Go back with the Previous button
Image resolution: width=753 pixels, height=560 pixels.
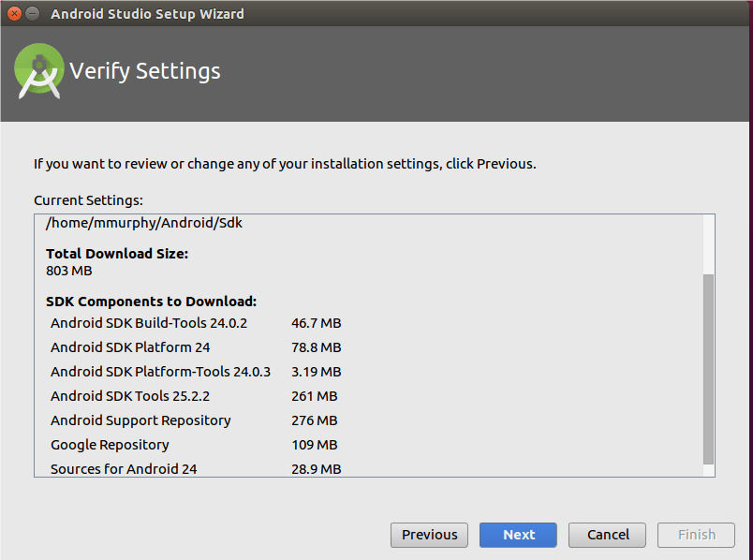coord(429,535)
